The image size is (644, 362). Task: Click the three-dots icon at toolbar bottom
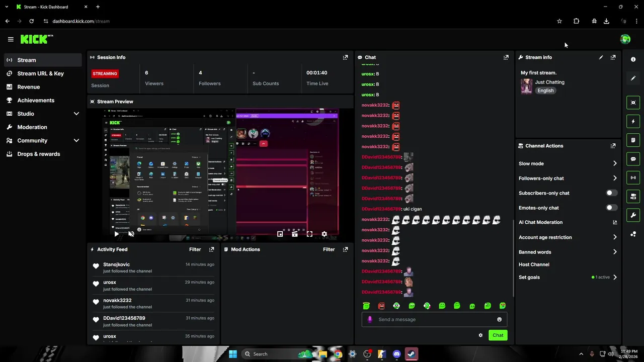click(633, 234)
